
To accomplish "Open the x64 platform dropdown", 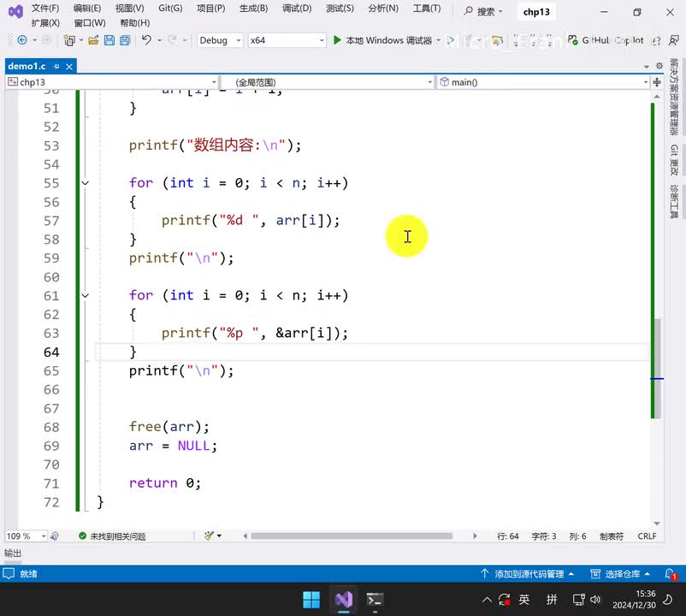I will pos(287,40).
